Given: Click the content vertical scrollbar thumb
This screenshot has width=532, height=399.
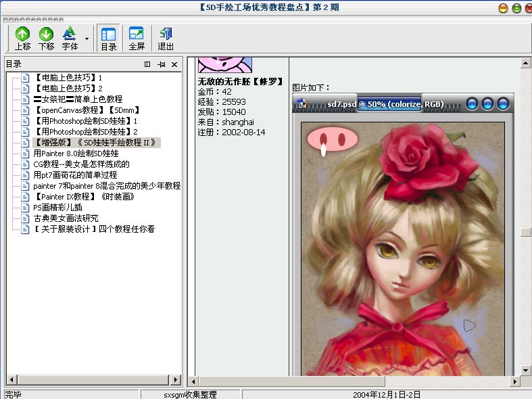Looking at the screenshot, I should coord(525,232).
